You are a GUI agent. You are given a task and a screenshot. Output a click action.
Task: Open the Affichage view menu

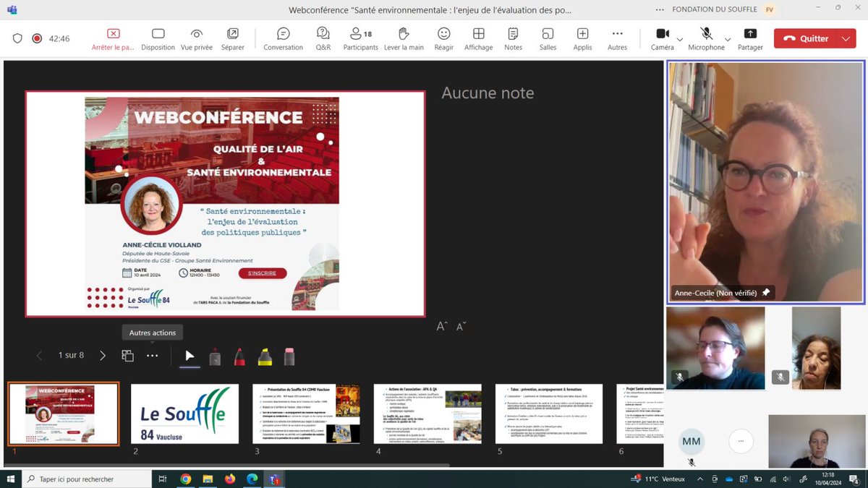click(478, 38)
